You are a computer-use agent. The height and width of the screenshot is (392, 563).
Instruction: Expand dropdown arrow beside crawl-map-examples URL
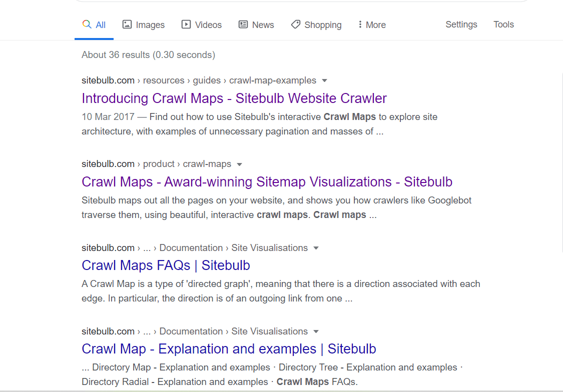325,80
